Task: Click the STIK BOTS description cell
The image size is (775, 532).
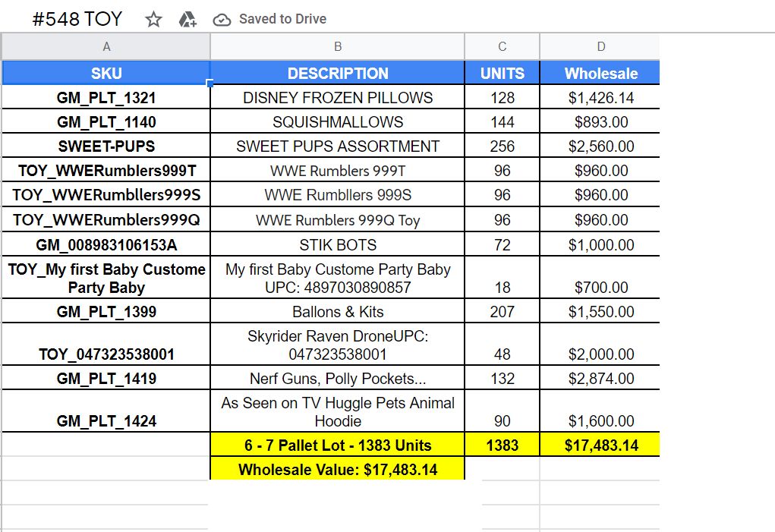Action: pos(338,245)
